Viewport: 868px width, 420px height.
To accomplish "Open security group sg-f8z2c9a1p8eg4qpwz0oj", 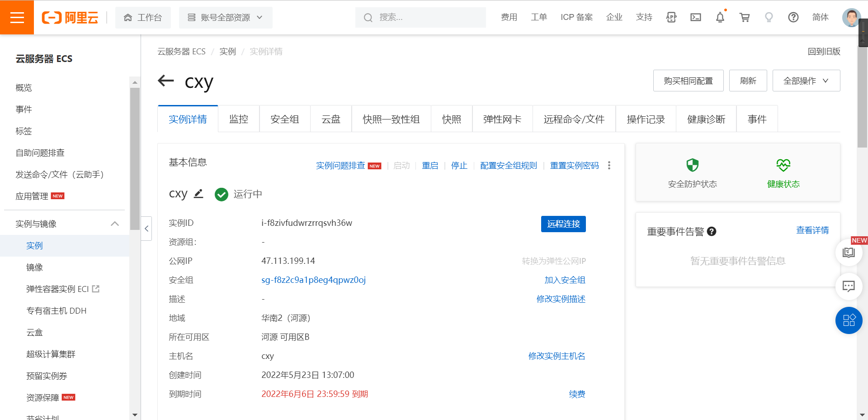I will coord(314,280).
